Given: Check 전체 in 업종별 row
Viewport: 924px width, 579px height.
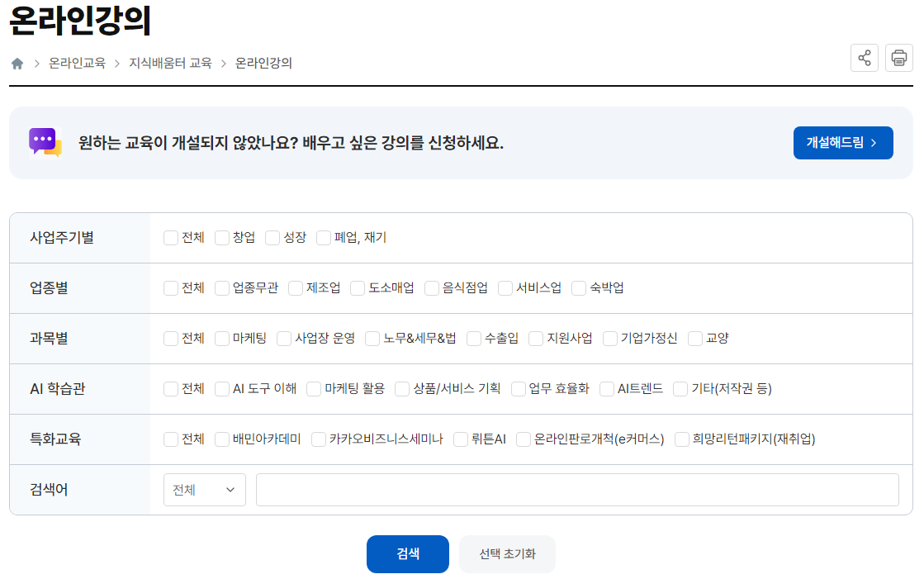Looking at the screenshot, I should click(x=171, y=287).
